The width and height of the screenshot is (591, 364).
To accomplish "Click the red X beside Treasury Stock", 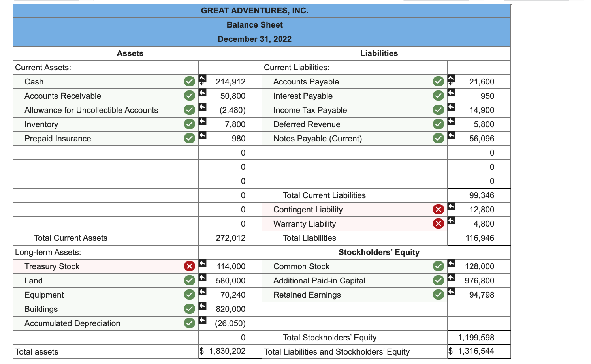I will (190, 266).
